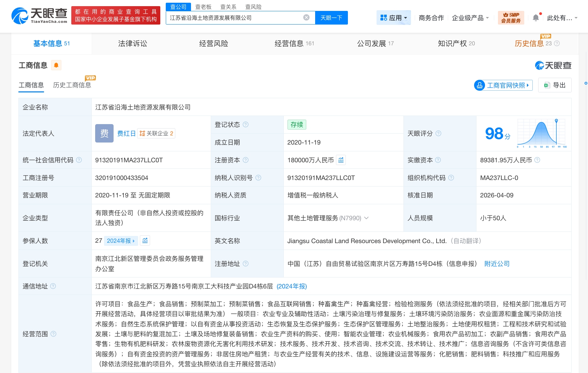The image size is (588, 373).
Task: Click the clear (X) icon in search box
Action: point(306,18)
